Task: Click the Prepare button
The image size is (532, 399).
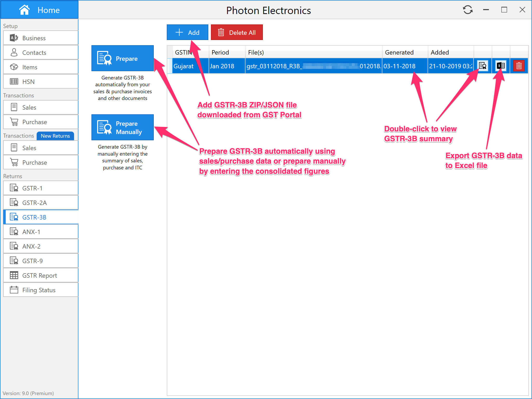Action: [123, 58]
